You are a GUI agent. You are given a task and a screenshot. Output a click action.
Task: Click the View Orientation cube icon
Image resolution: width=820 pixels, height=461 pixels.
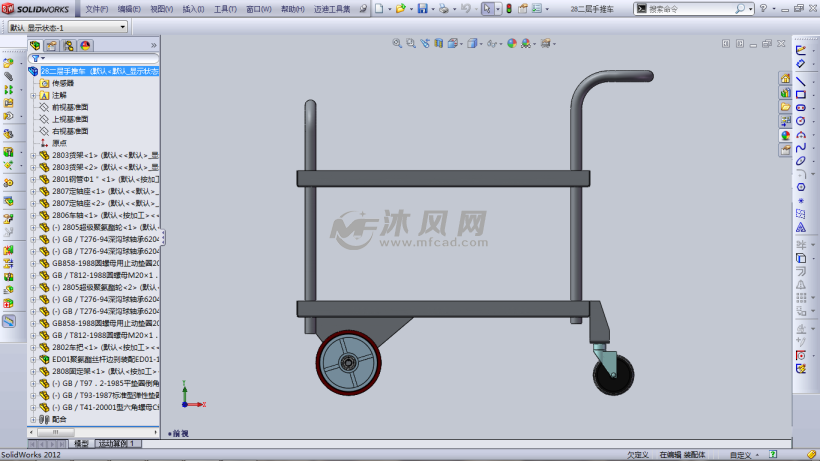[453, 43]
